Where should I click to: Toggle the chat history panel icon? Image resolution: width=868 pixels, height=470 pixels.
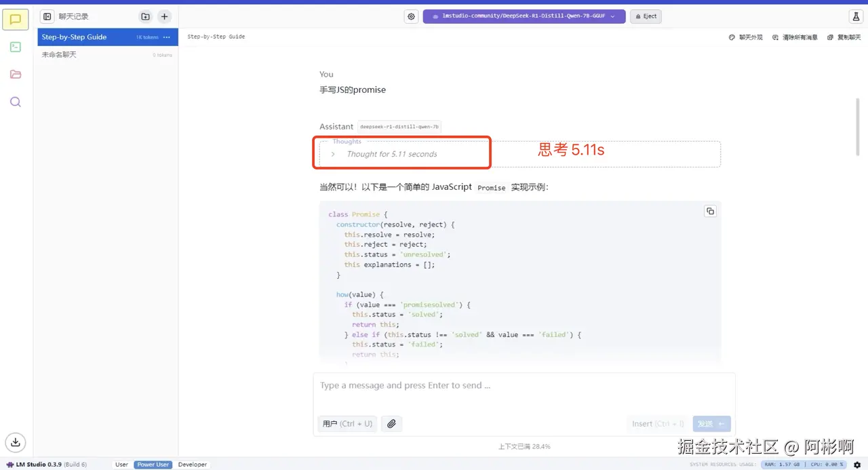(x=47, y=16)
